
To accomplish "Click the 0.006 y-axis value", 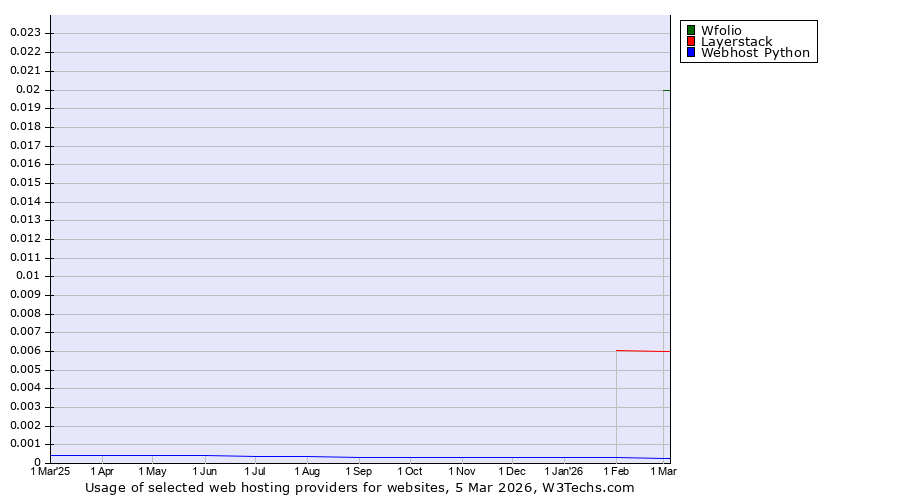I will [25, 351].
